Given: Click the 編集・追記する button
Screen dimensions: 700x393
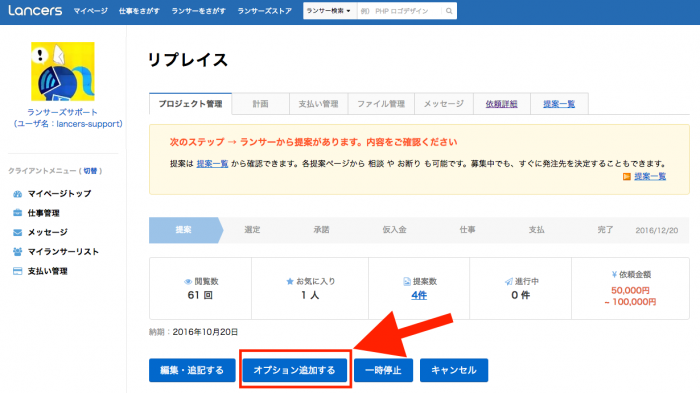Looking at the screenshot, I should 192,370.
